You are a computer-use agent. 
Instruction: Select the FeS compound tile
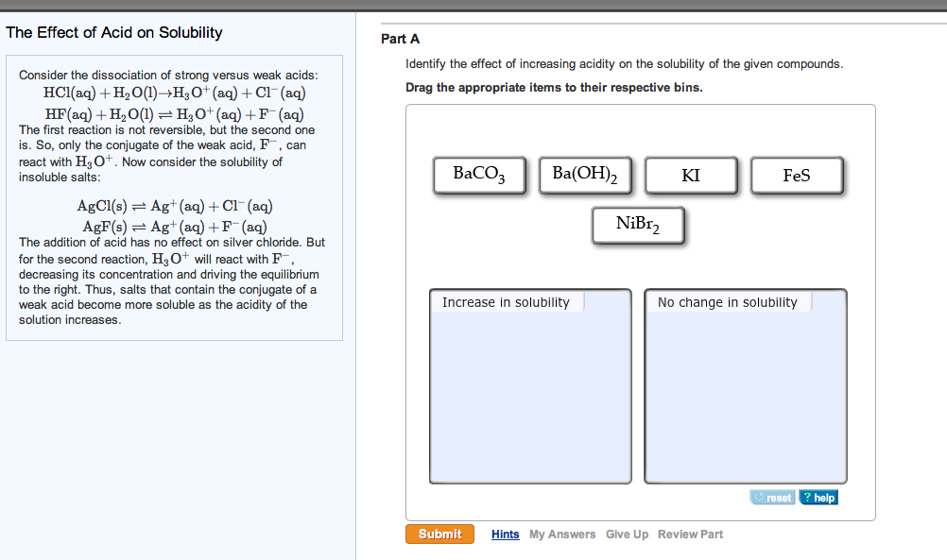point(797,174)
